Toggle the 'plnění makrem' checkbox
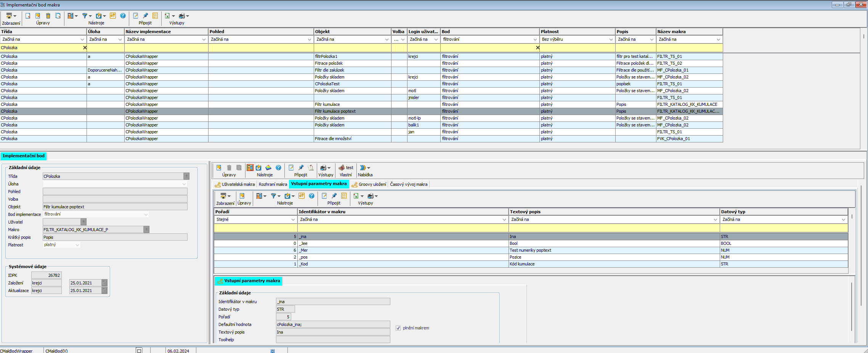Screen dimensions: 868x353 (x=398, y=328)
